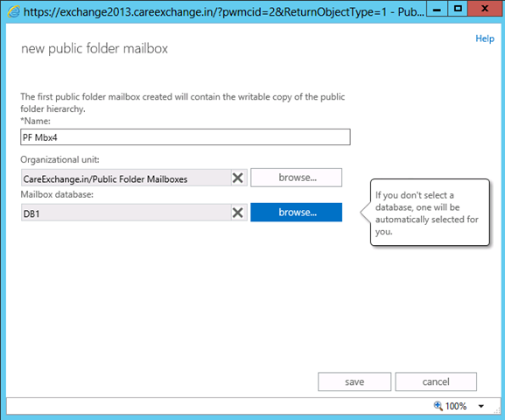Viewport: 505px width, 420px height.
Task: Select the Organizational unit field text
Action: click(126, 178)
